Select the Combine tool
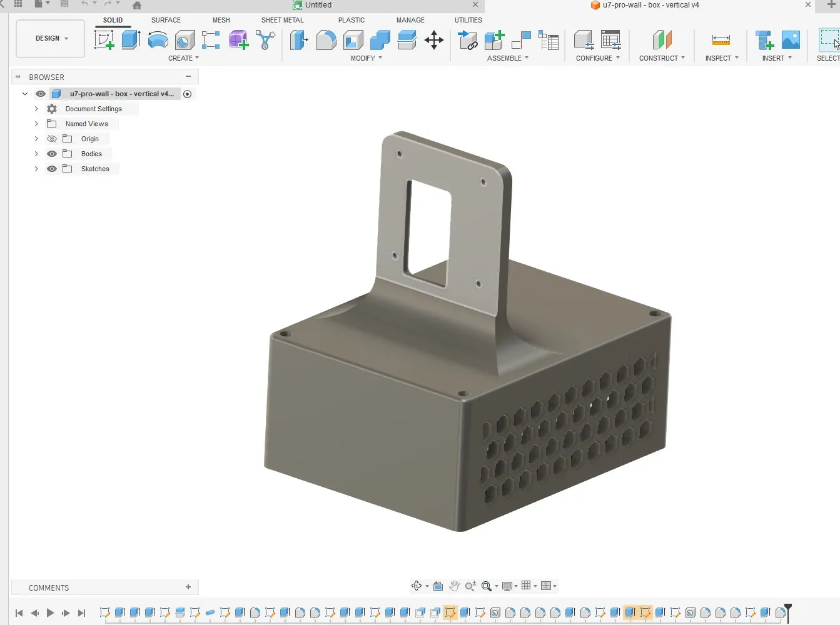 pos(380,40)
